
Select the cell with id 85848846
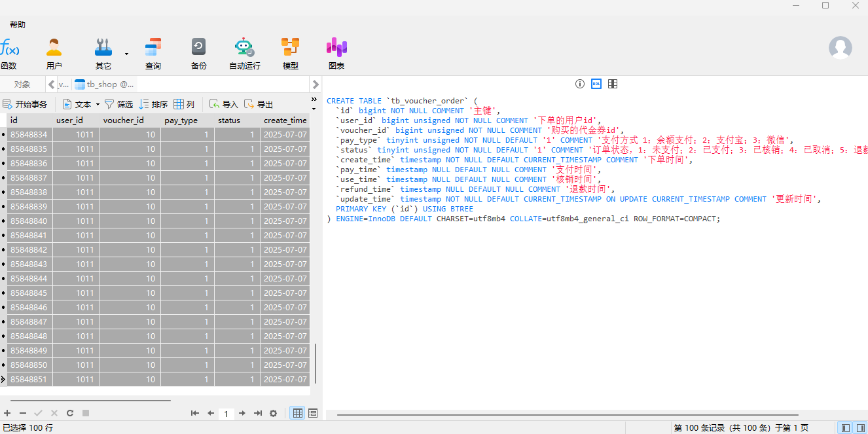coord(30,308)
